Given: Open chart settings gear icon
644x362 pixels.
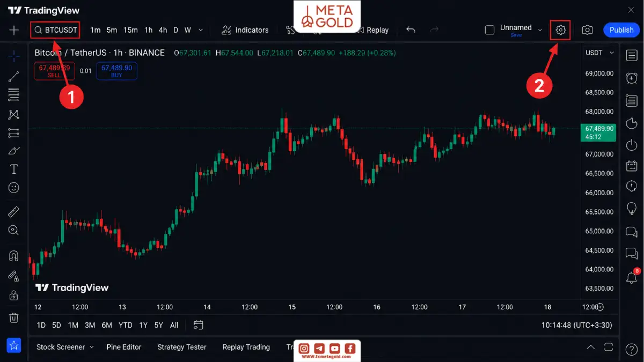Looking at the screenshot, I should tap(561, 30).
